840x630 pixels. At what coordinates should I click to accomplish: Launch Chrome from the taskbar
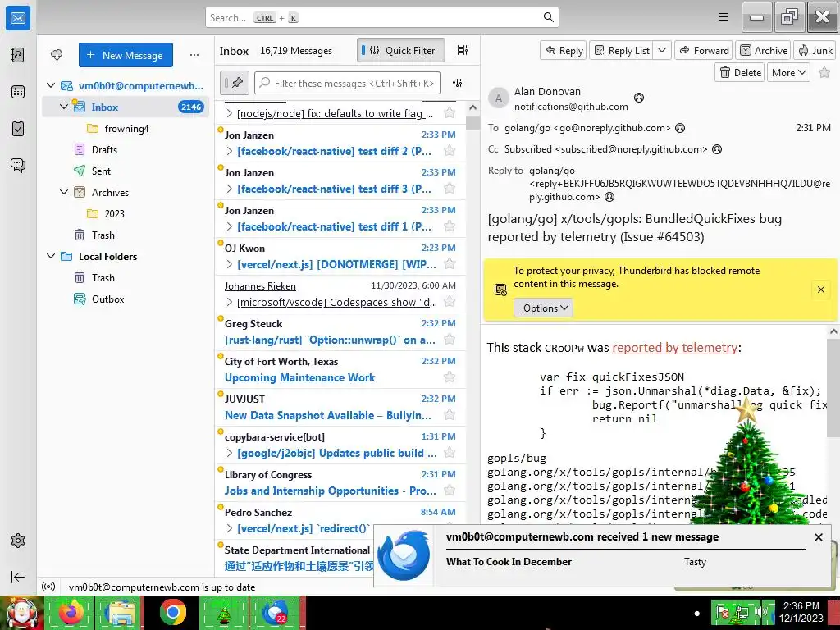pyautogui.click(x=173, y=612)
